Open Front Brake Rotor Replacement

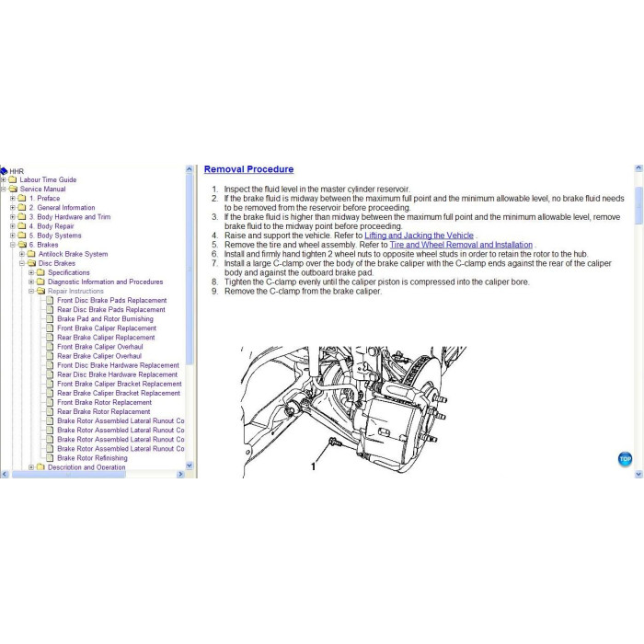point(104,403)
